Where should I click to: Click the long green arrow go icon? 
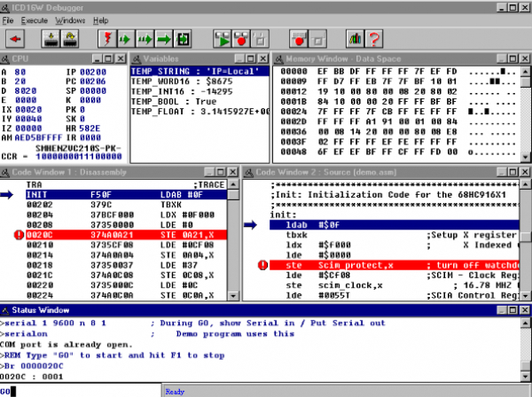click(163, 39)
